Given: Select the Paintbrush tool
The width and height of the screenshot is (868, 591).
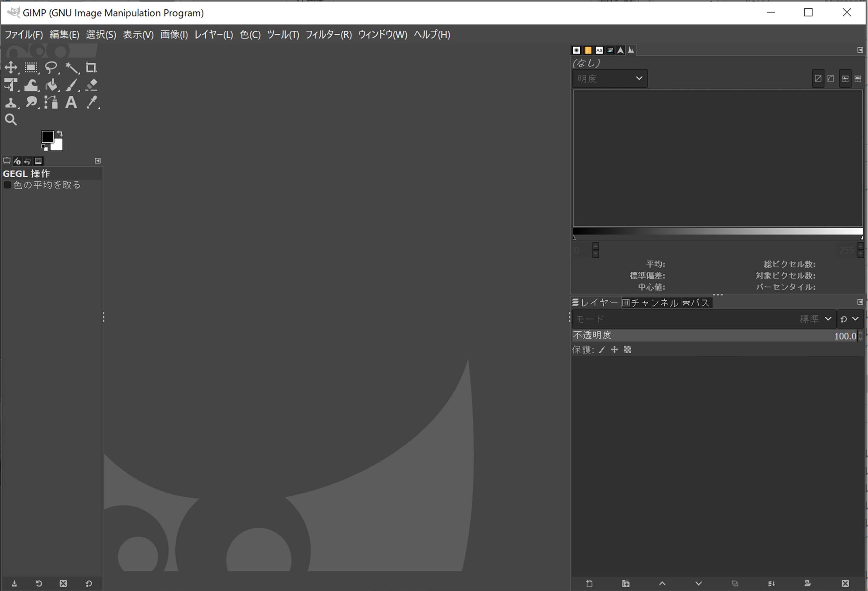Looking at the screenshot, I should [x=71, y=85].
